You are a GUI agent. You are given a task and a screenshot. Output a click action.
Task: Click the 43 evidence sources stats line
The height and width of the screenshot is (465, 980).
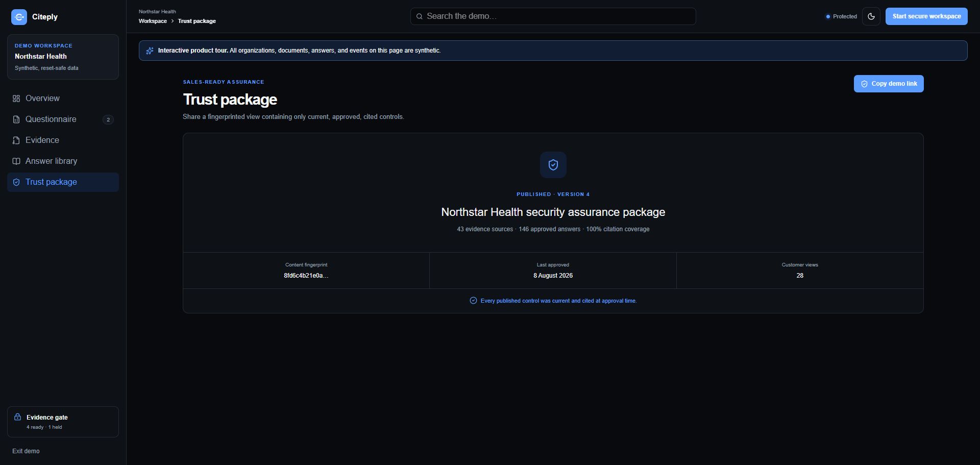point(553,229)
